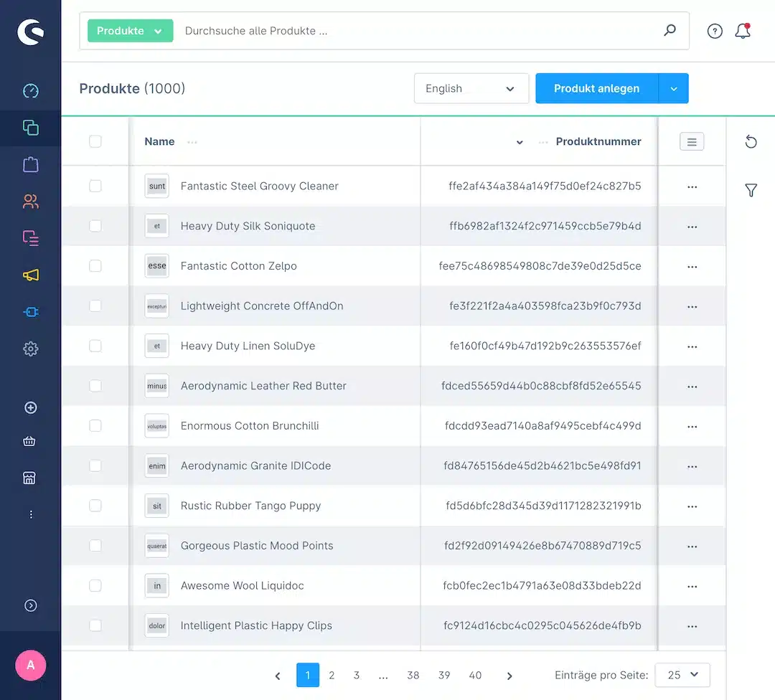This screenshot has width=775, height=700.
Task: Select the Fantastic Steel Groovy Cleaner checkbox
Action: pos(95,186)
